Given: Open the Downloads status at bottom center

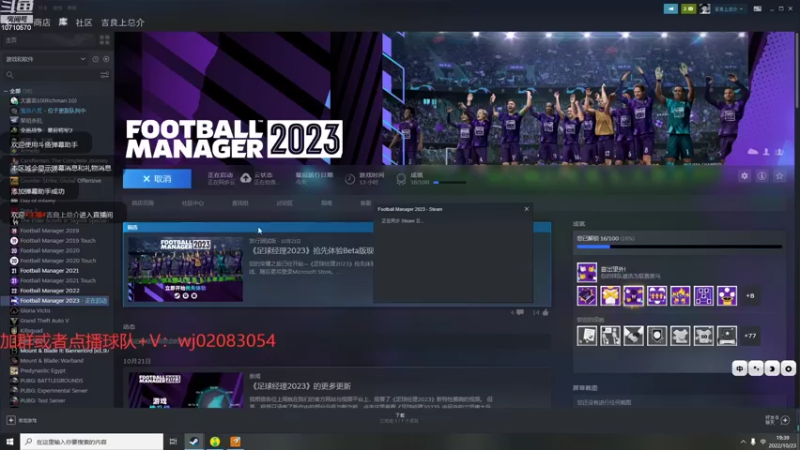Looking at the screenshot, I should pyautogui.click(x=399, y=418).
